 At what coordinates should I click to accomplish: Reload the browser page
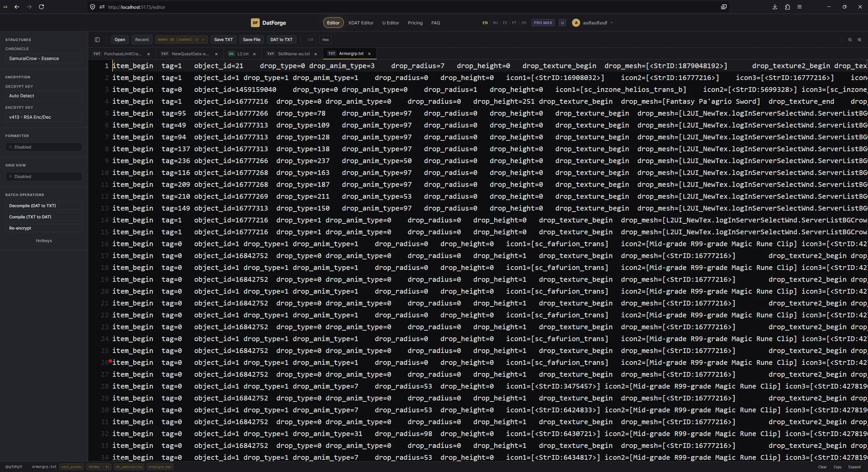point(41,7)
